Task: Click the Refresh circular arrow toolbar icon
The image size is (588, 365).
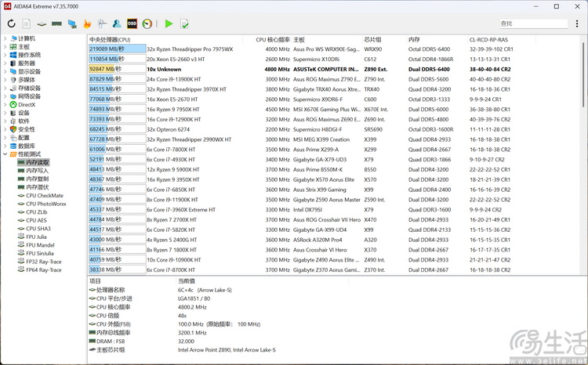Action: pos(11,23)
